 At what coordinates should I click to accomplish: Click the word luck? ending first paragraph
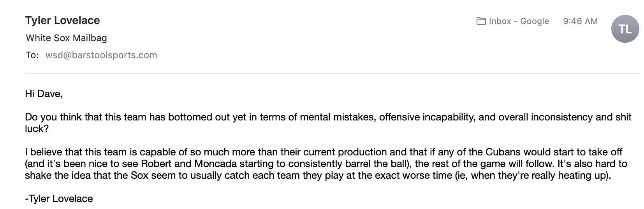pos(37,129)
